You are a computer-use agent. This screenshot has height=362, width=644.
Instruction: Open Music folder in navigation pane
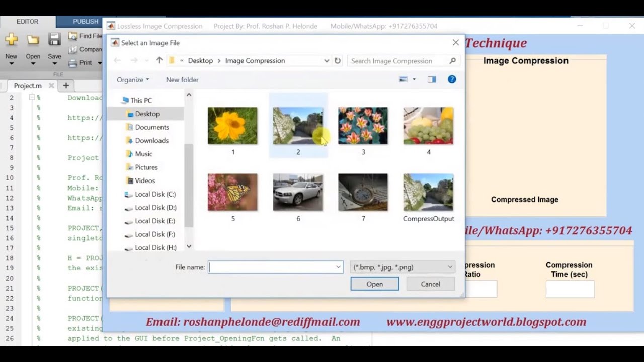click(143, 154)
